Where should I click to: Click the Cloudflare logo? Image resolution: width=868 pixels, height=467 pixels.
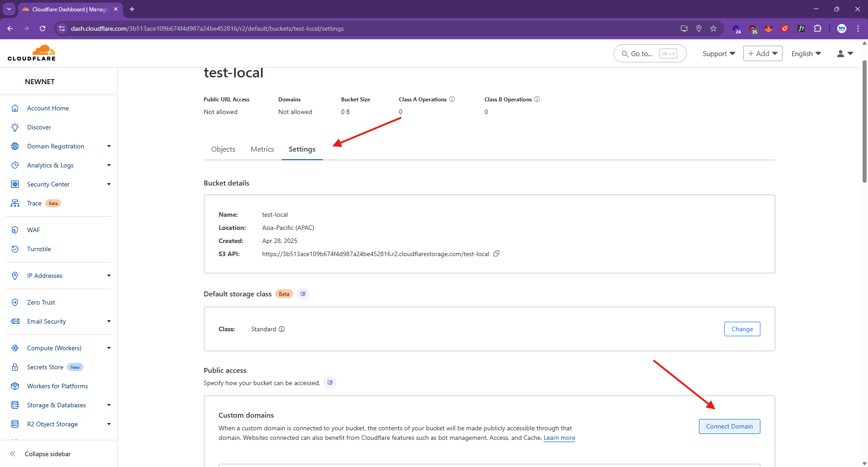[32, 53]
